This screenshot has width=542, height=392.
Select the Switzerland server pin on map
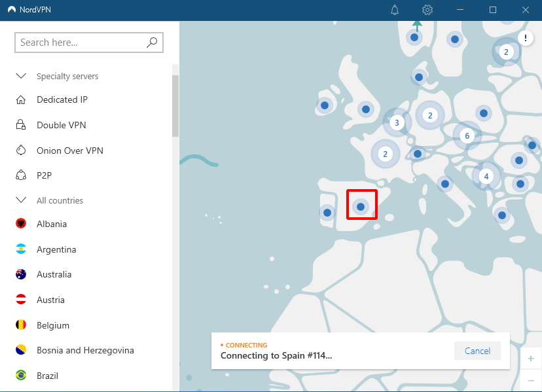(x=418, y=154)
